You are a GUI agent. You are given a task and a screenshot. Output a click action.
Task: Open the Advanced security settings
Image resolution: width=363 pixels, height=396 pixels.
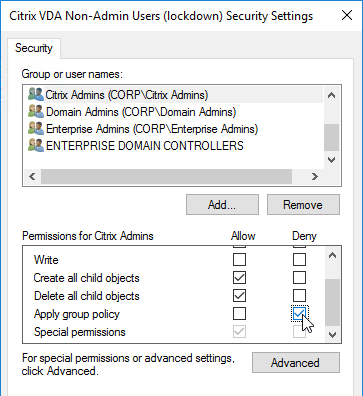[x=296, y=363]
